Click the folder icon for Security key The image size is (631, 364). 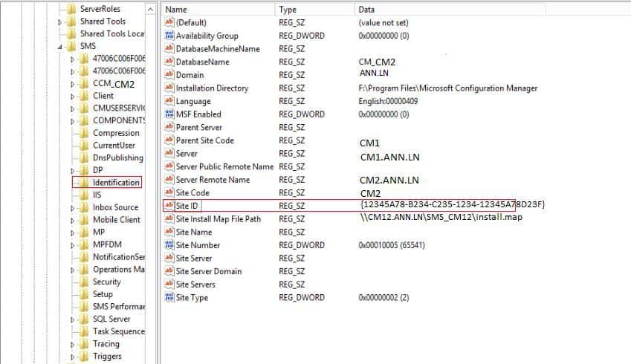pyautogui.click(x=84, y=282)
